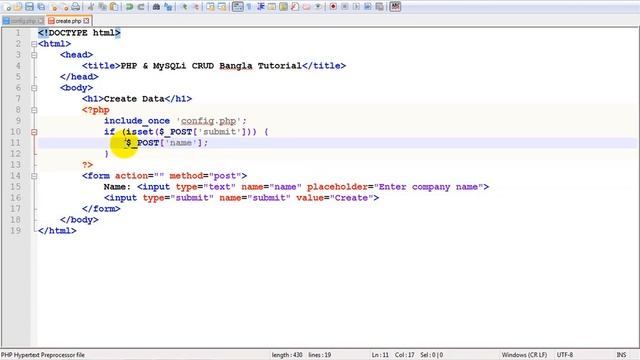Click 'Create Data' heading text on line 7
This screenshot has height=360, width=640.
(134, 99)
